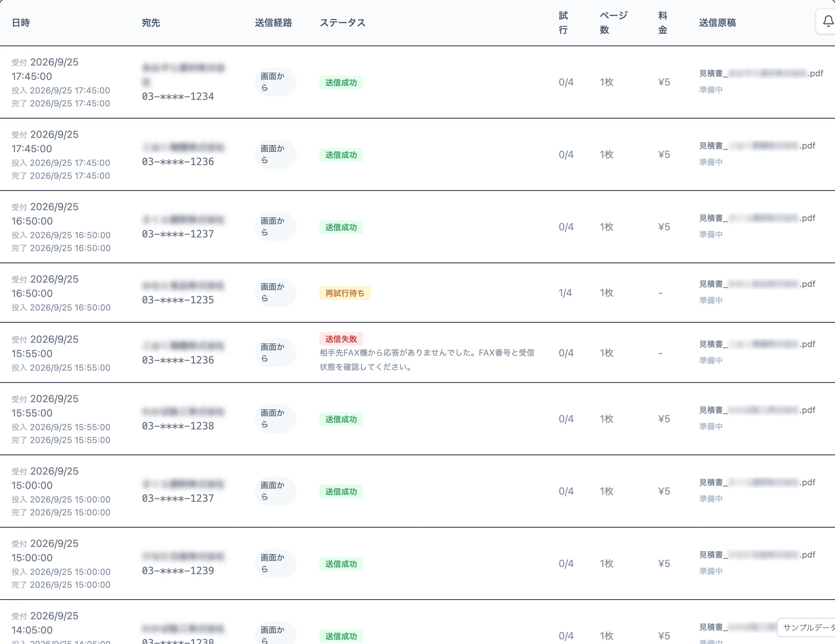This screenshot has height=644, width=835.
Task: Click the 送信経路 column header
Action: 273,23
